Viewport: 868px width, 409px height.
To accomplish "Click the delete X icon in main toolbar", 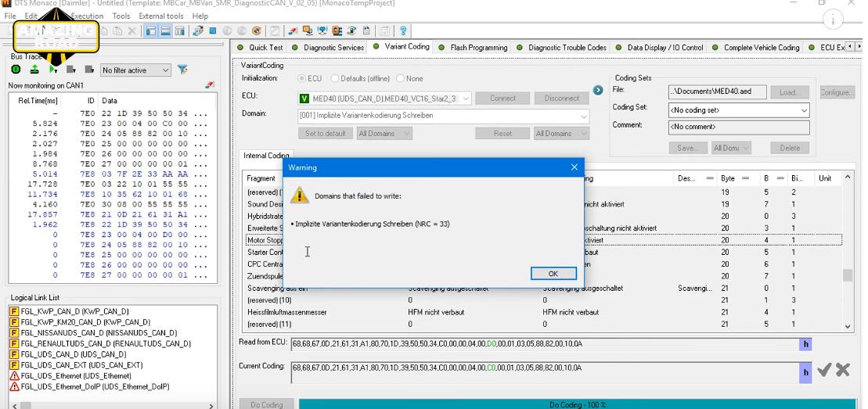I will (x=131, y=31).
